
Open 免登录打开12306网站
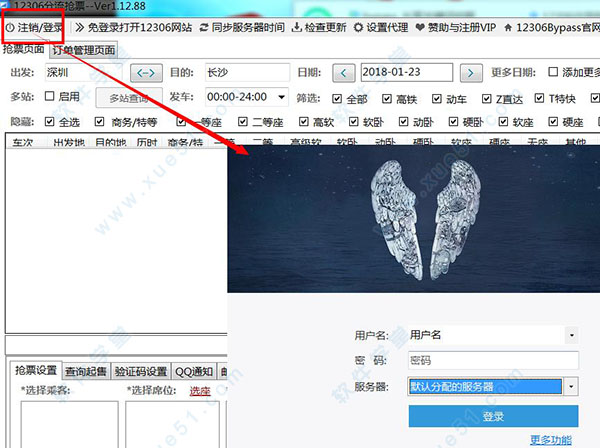133,28
